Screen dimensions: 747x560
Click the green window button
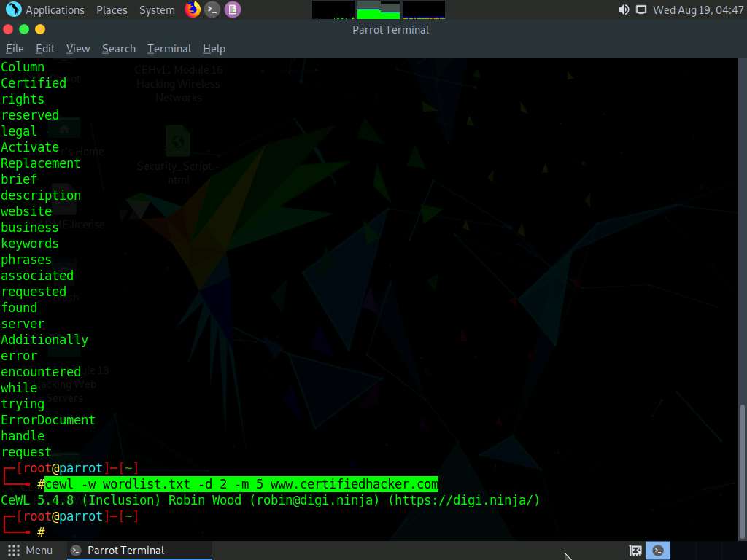[24, 29]
